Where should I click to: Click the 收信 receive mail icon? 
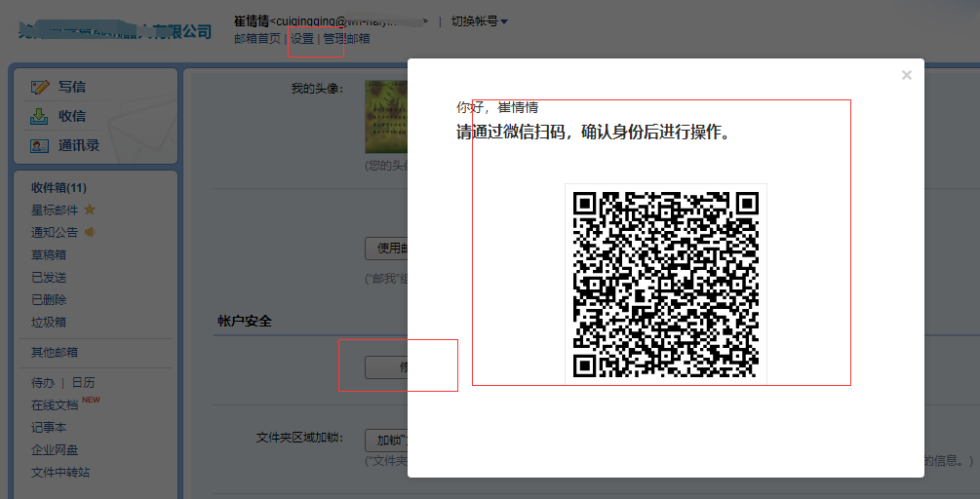click(x=40, y=116)
